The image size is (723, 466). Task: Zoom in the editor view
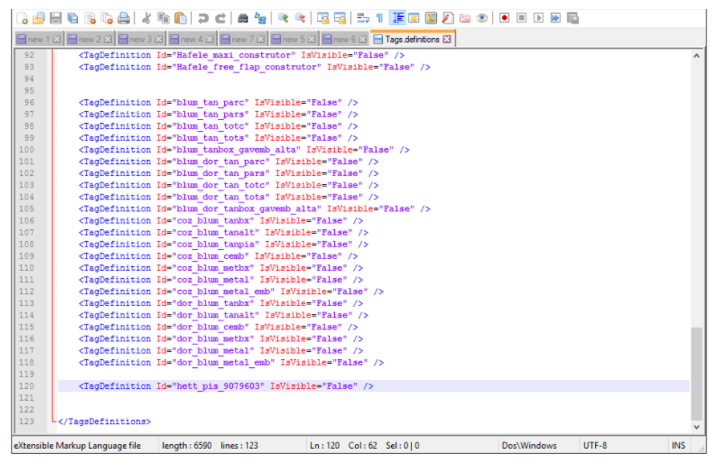click(283, 18)
